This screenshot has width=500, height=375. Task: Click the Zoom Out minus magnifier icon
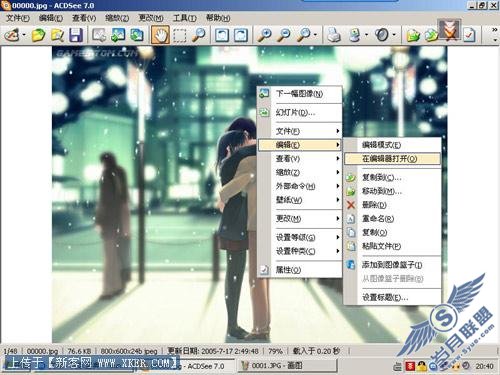pyautogui.click(x=284, y=35)
